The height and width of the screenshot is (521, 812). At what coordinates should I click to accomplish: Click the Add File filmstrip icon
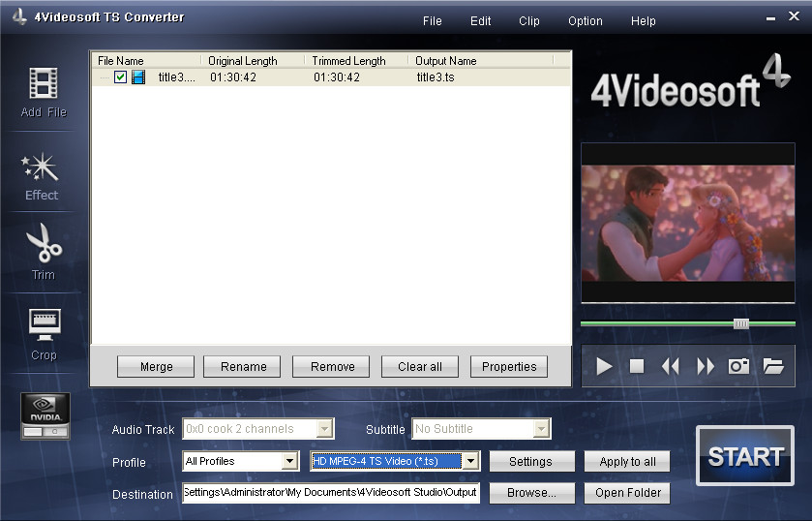tap(44, 83)
